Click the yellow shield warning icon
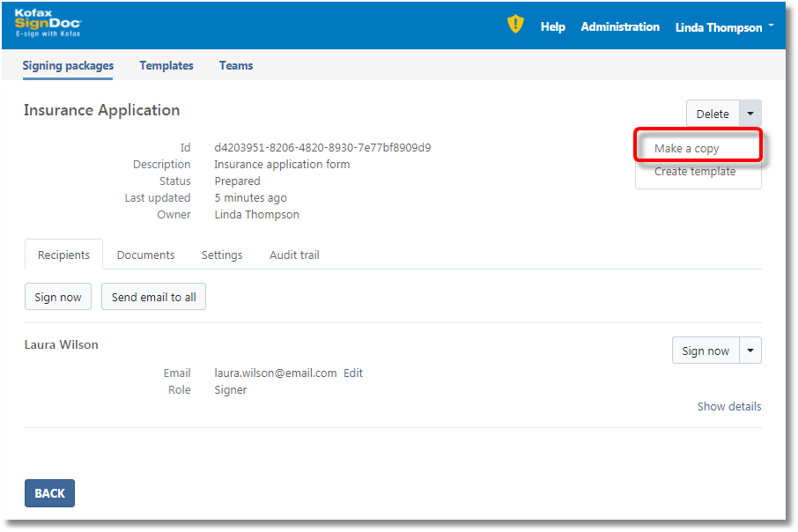Image resolution: width=798 pixels, height=532 pixels. pos(515,25)
